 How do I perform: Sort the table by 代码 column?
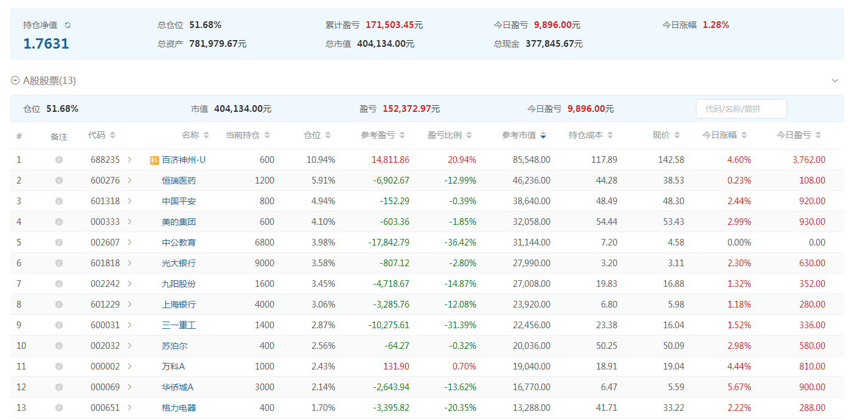pyautogui.click(x=102, y=135)
